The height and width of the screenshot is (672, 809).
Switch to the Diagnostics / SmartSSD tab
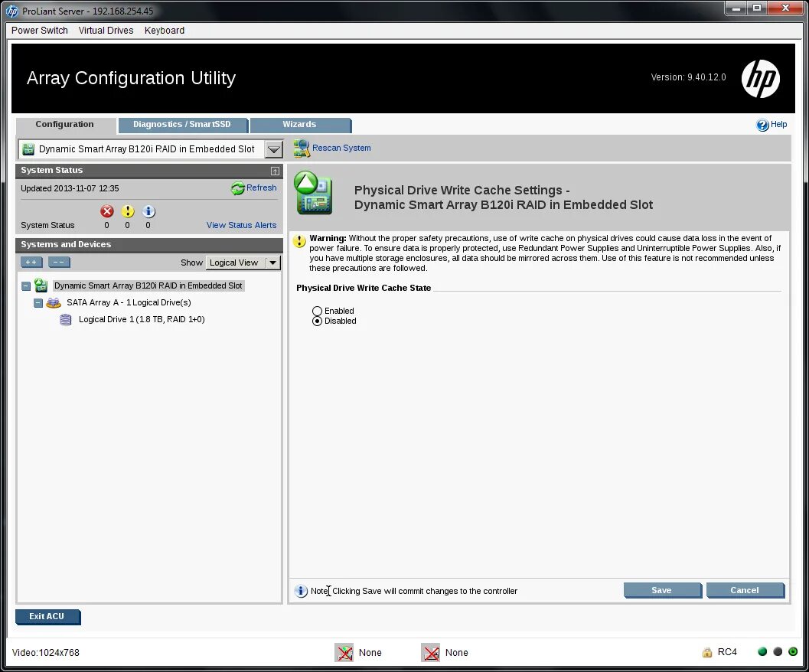tap(183, 125)
